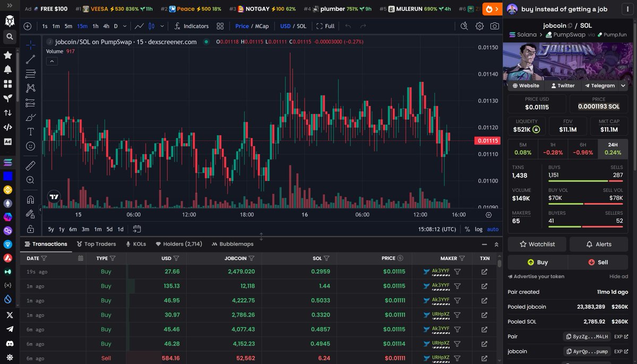The width and height of the screenshot is (637, 364).
Task: Select the zoom-in chart tool
Action: pyautogui.click(x=30, y=180)
